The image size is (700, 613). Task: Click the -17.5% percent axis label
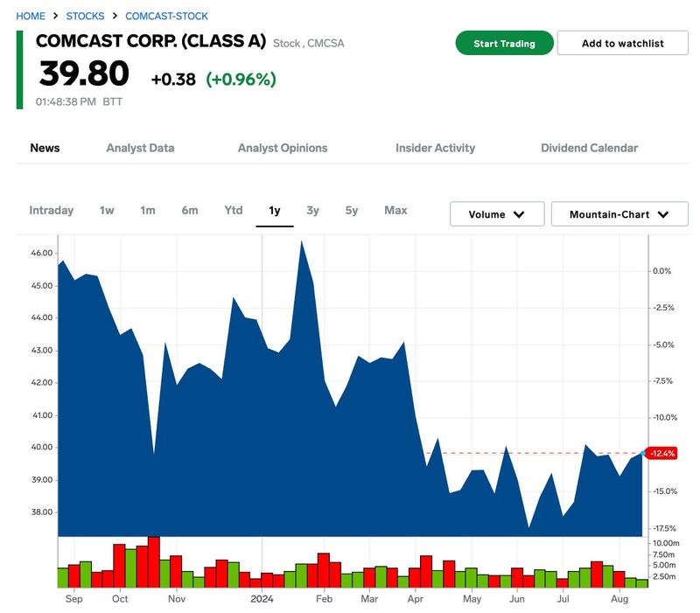(x=664, y=529)
